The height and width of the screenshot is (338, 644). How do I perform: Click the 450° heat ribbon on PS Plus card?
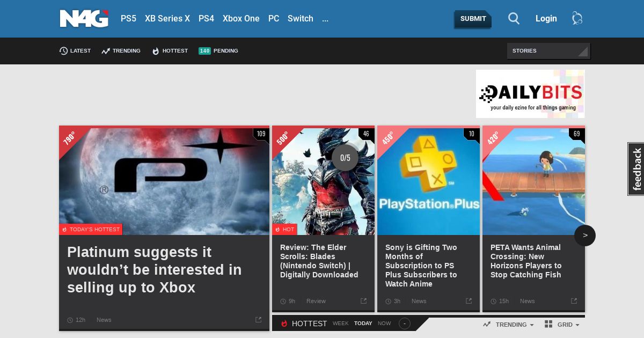pos(388,138)
